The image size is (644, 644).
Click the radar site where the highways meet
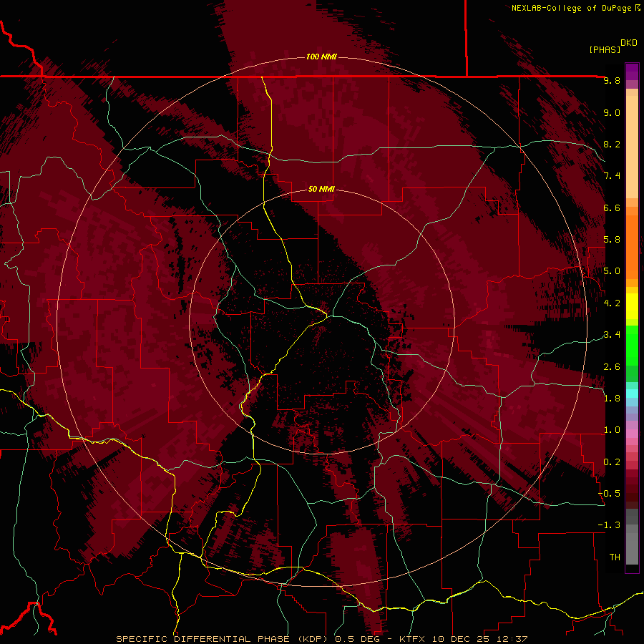pyautogui.click(x=327, y=316)
